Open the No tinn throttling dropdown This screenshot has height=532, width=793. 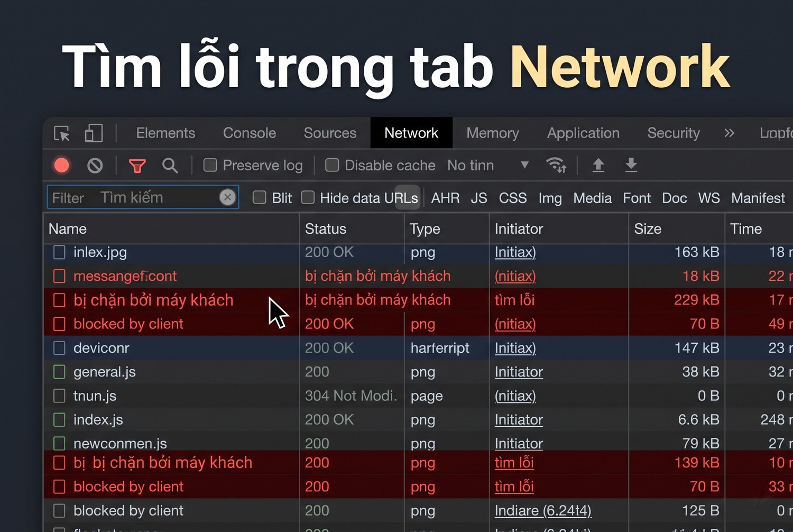[488, 166]
